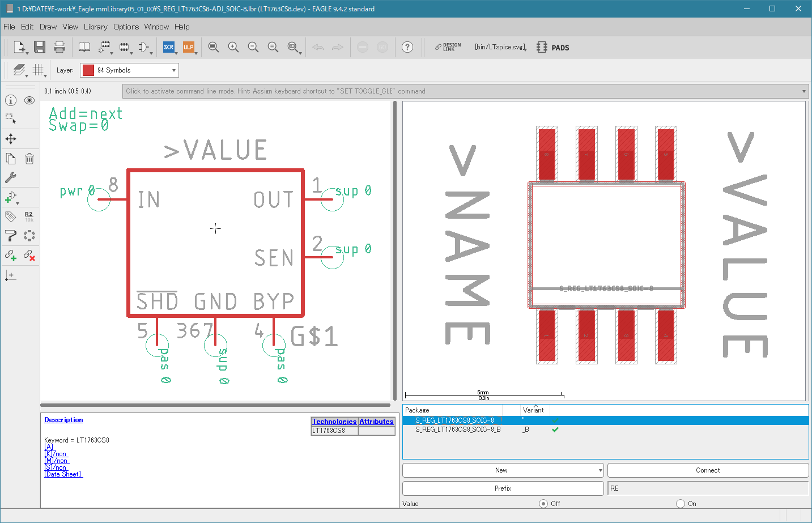The image size is (812, 523).
Task: Select the Replace package tool
Action: point(29,236)
